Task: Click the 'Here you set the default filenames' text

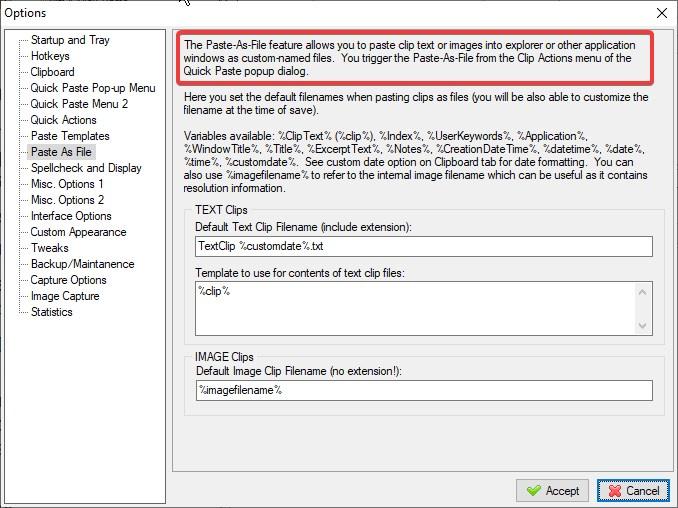Action: (416, 103)
